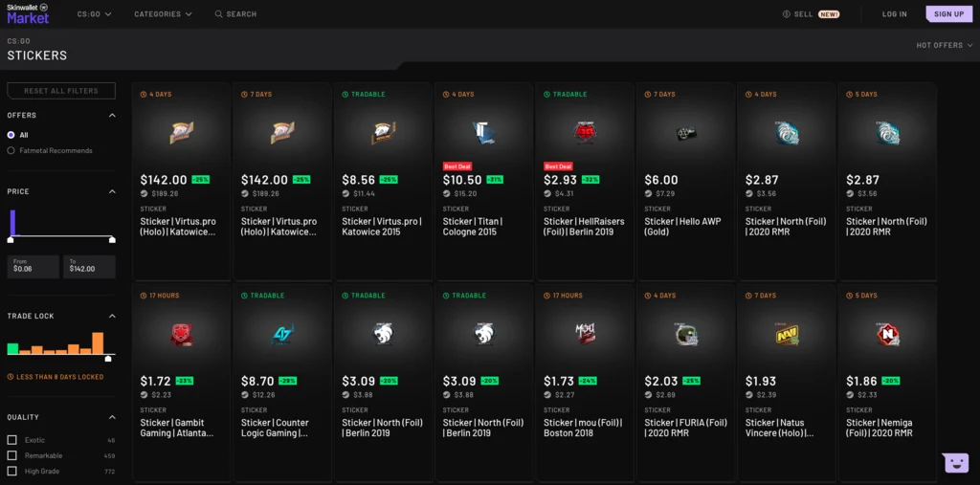Click the lock clock icon by LESS THAN 8 DAYS LOCKED
Viewport: 980px width, 485px height.
[x=10, y=377]
